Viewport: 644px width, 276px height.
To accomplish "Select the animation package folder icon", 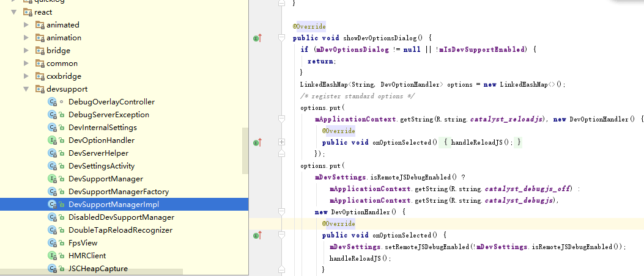I will 40,38.
